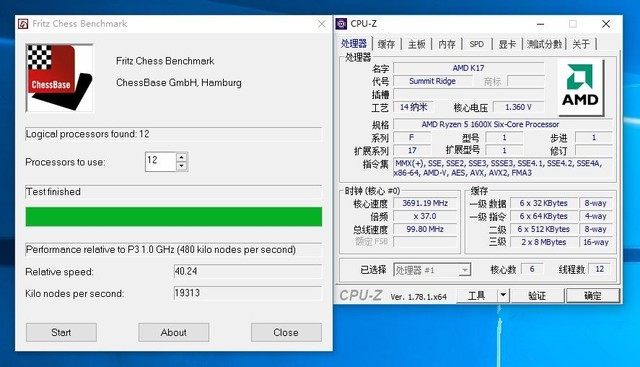Click the 线程数 value 12
The image size is (640, 367).
(x=600, y=269)
